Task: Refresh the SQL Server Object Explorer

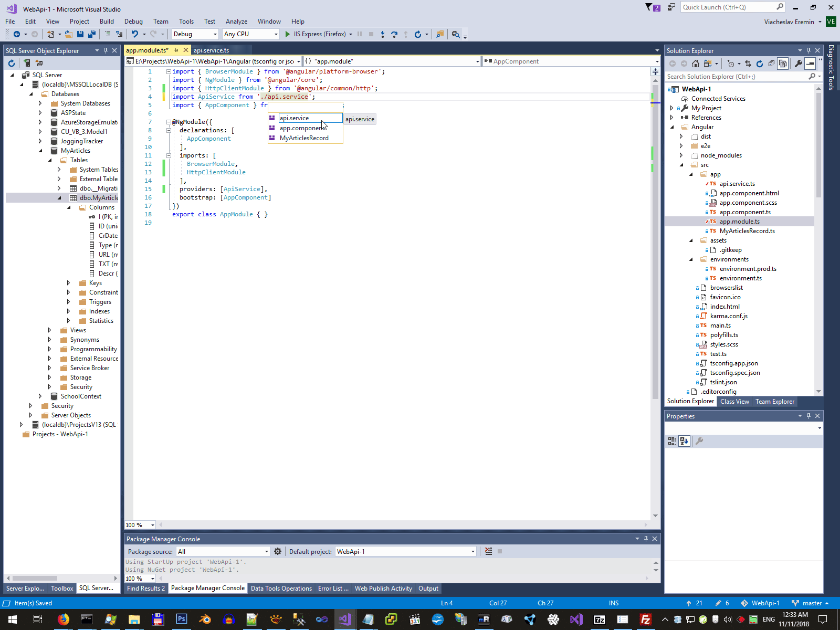Action: pyautogui.click(x=12, y=63)
